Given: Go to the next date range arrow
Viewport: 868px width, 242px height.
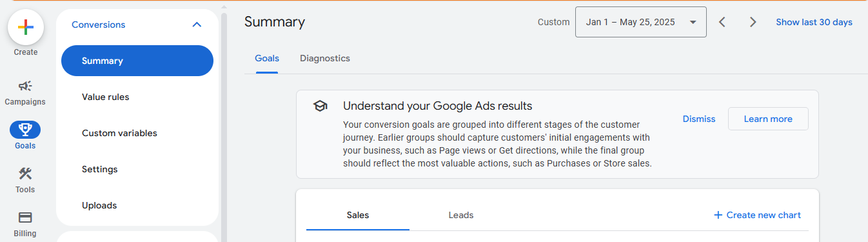Looking at the screenshot, I should [753, 22].
